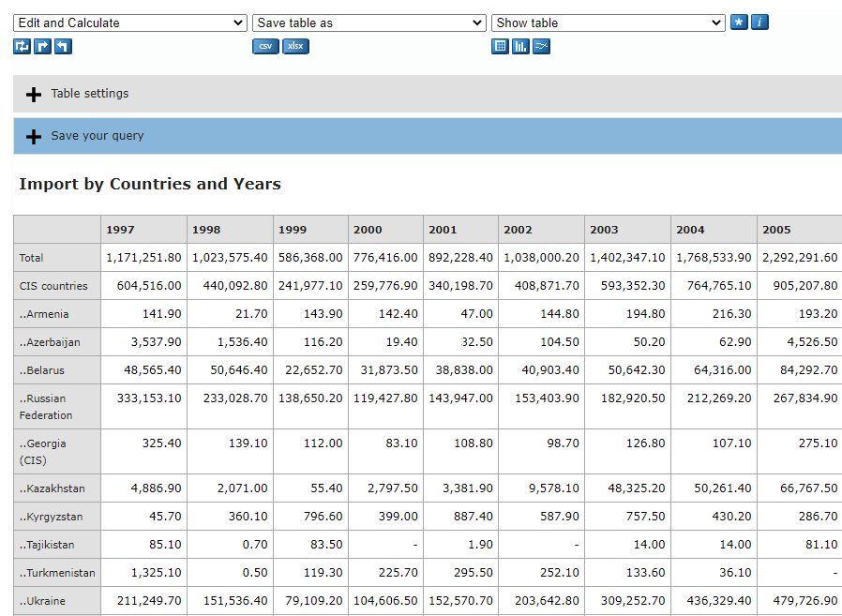The width and height of the screenshot is (842, 616).
Task: Click Azerbaijan 2005 value 4,526.50
Action: (x=813, y=342)
